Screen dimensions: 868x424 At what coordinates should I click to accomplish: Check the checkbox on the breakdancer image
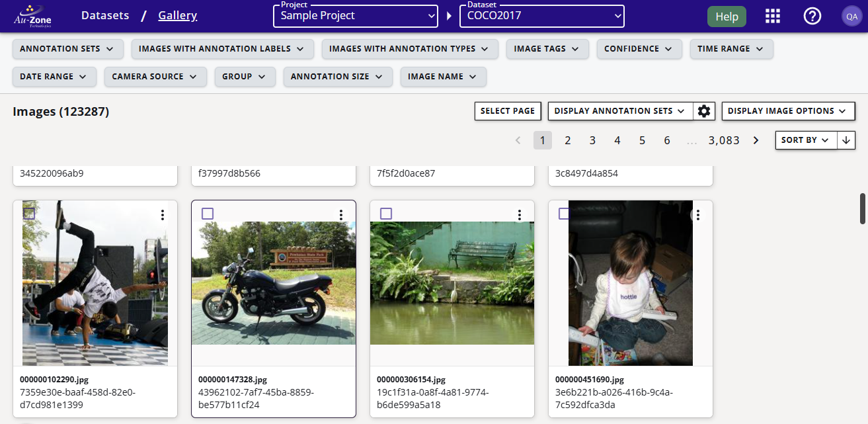[29, 213]
